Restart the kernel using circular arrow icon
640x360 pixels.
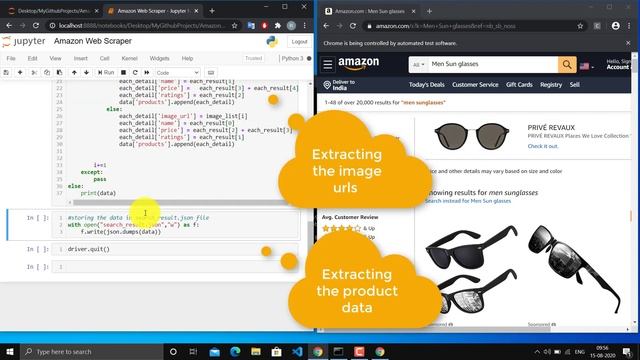coord(135,72)
